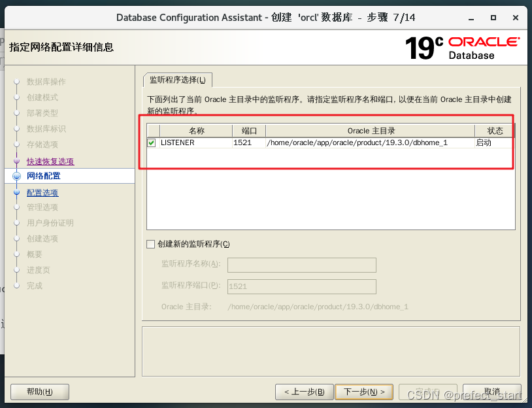
Task: Click the 下一步 button
Action: point(364,392)
